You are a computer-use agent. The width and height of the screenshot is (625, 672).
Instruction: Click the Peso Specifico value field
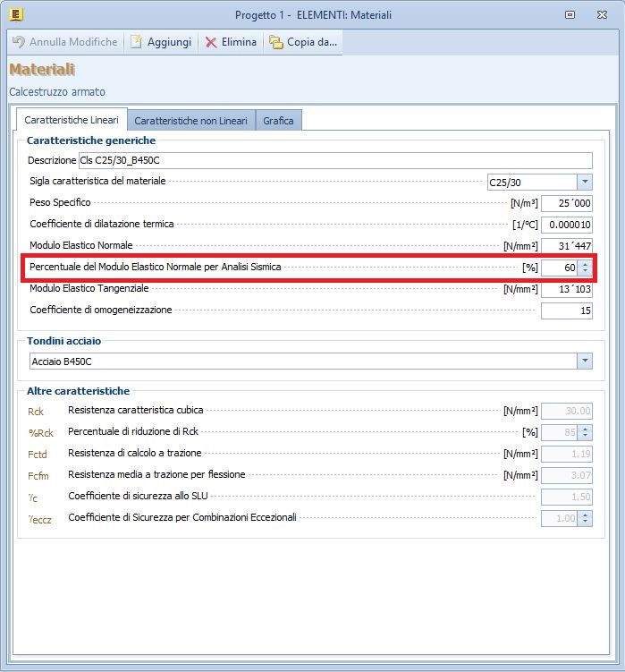click(x=566, y=203)
